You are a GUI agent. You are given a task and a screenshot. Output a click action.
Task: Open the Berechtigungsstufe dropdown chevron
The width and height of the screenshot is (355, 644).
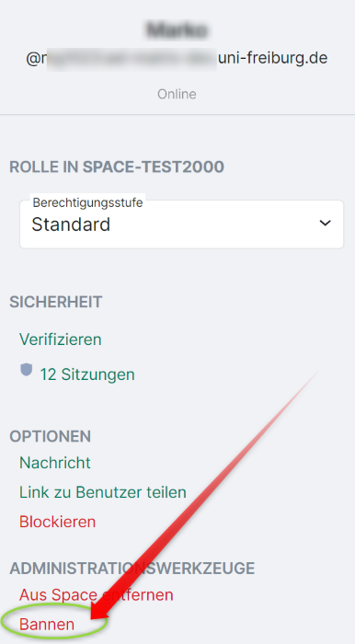(x=325, y=223)
